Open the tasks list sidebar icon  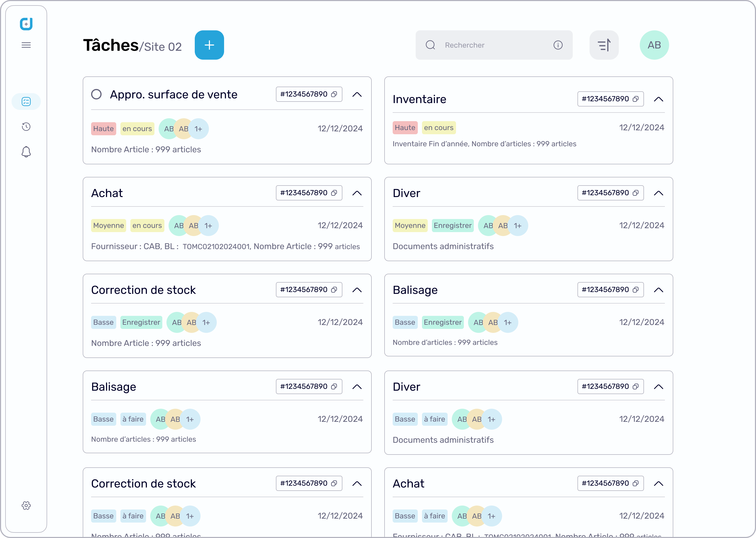coord(26,101)
